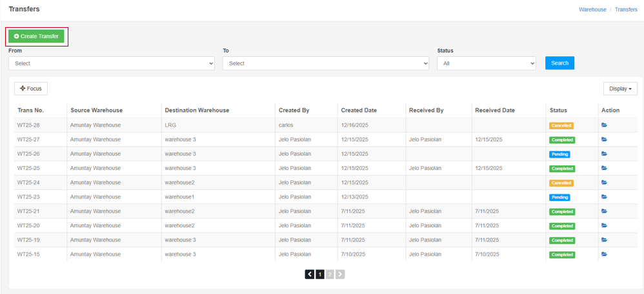Sort by Created Date column header
This screenshot has width=644, height=294.
tap(359, 110)
